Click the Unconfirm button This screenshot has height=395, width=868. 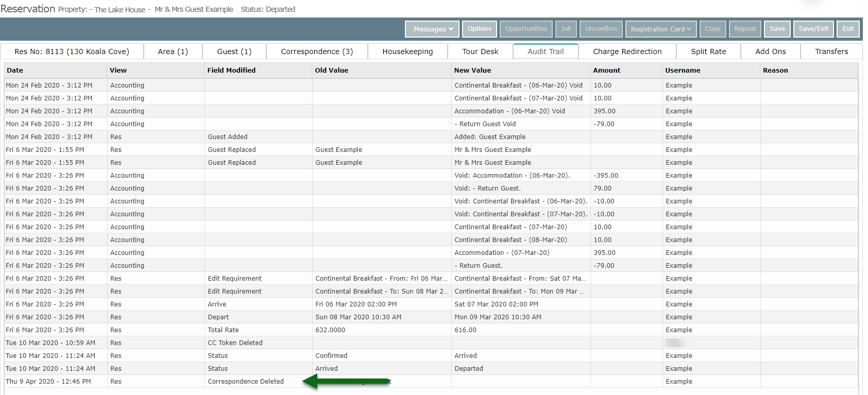pyautogui.click(x=601, y=29)
